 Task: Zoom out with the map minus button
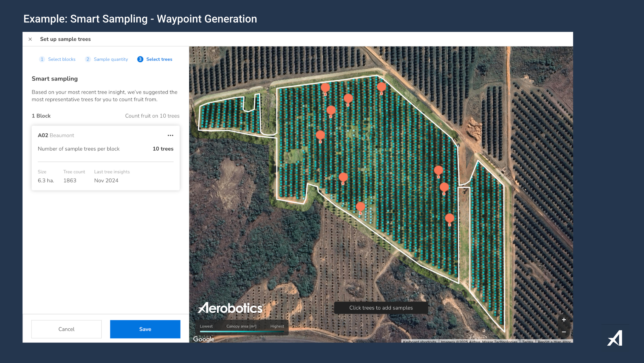click(x=564, y=332)
